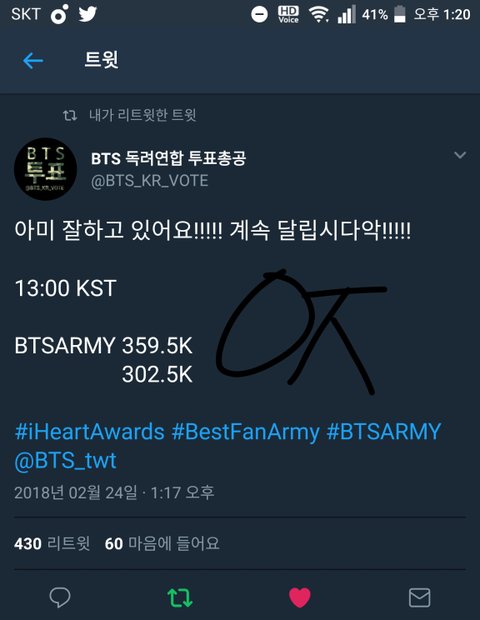This screenshot has height=620, width=480.
Task: Expand tweet options chevron
Action: tap(460, 155)
